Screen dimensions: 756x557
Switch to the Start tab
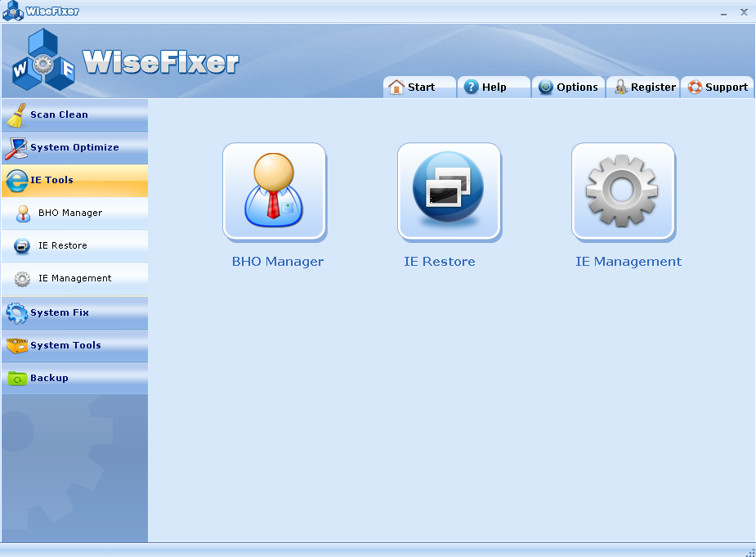click(x=420, y=88)
